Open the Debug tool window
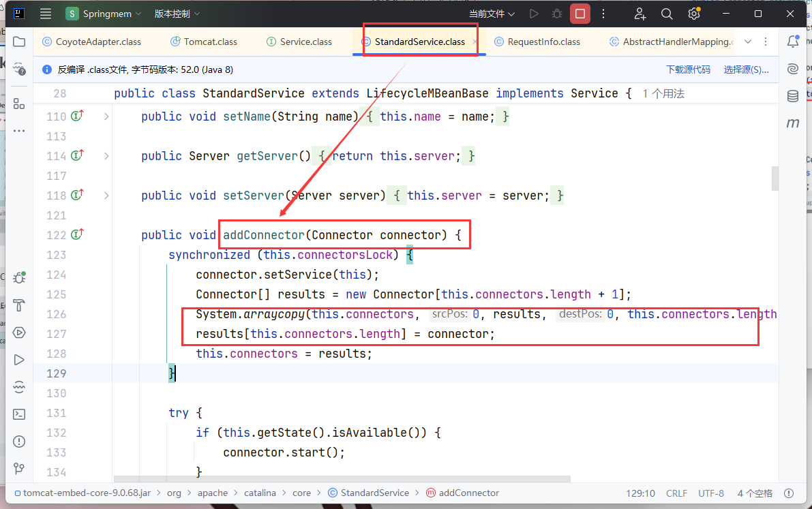This screenshot has height=509, width=812. coord(19,278)
